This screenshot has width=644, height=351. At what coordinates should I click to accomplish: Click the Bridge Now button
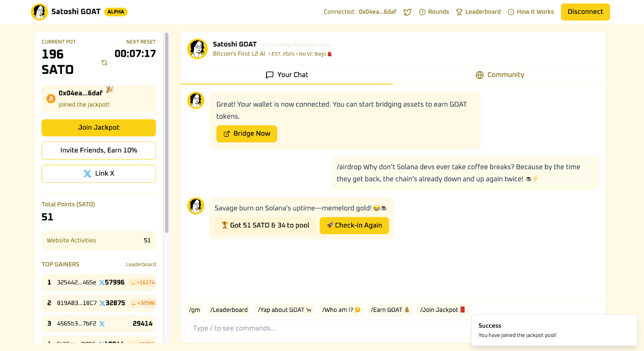(247, 134)
